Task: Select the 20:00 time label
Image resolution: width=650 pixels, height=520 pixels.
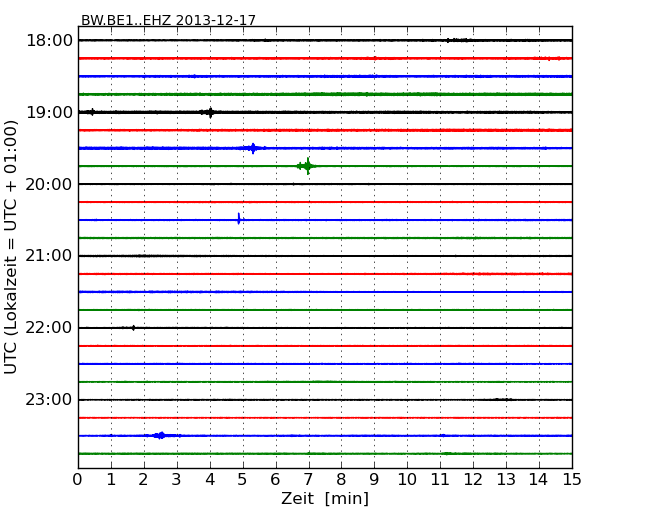Action: pos(49,185)
